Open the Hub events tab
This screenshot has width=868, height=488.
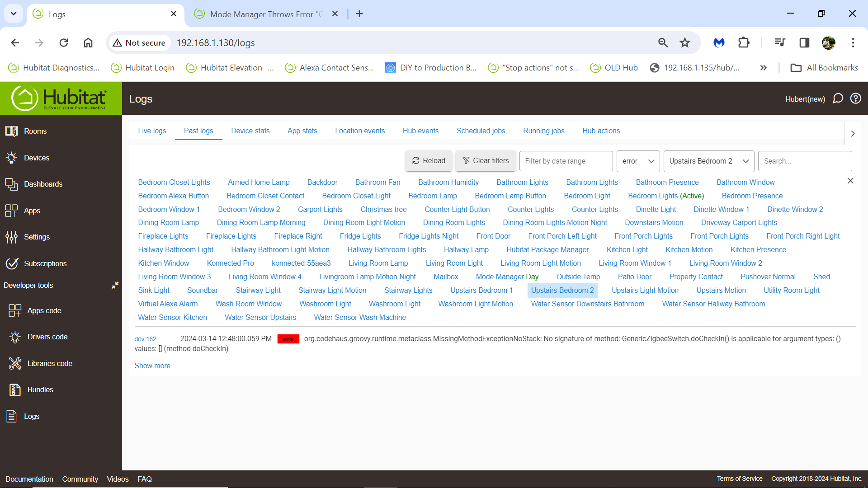pos(421,131)
